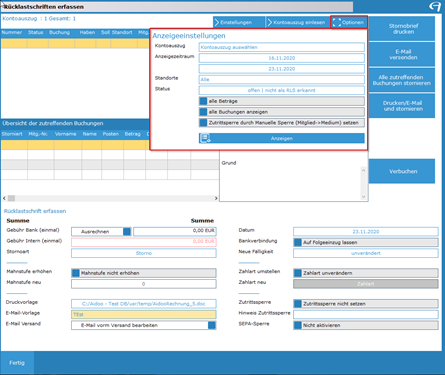Screen dimensions: 445x375
Task: Click the E-Mail-Vorlage TEst field
Action: [144, 314]
